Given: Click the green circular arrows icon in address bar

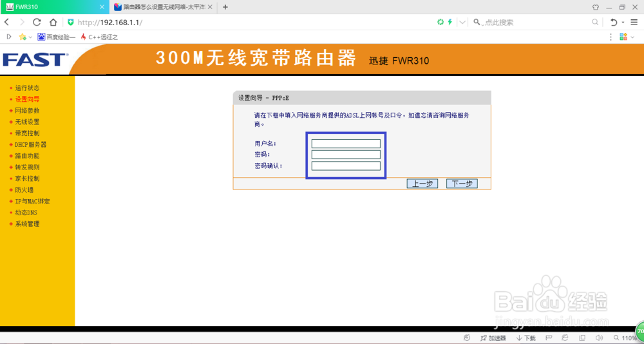Looking at the screenshot, I should point(440,22).
